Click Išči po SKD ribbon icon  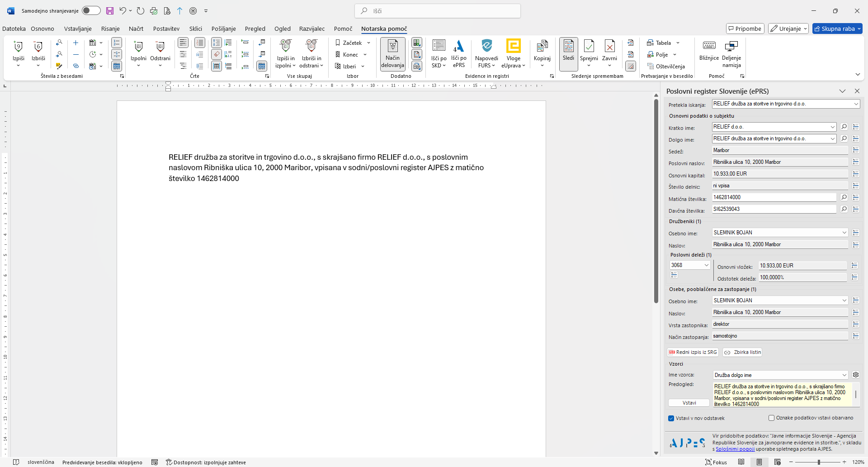coord(439,47)
